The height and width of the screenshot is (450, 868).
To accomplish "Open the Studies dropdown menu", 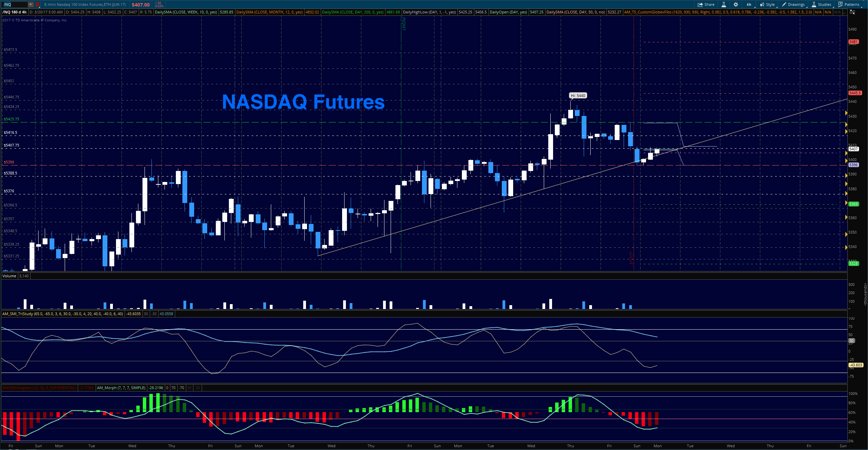I will pyautogui.click(x=822, y=4).
